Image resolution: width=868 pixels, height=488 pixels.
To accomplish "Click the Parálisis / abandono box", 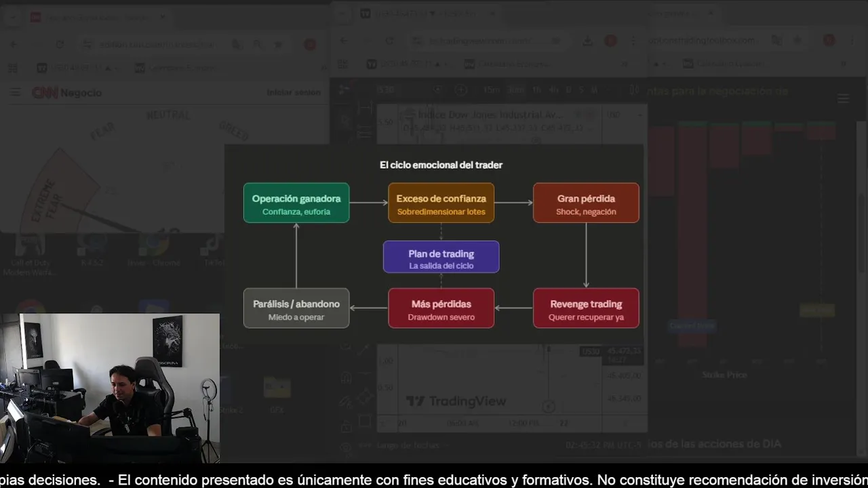I will coord(296,308).
